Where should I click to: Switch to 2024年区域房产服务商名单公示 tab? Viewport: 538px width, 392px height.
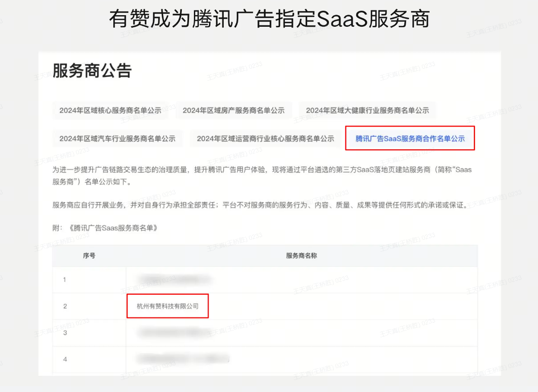click(x=234, y=110)
